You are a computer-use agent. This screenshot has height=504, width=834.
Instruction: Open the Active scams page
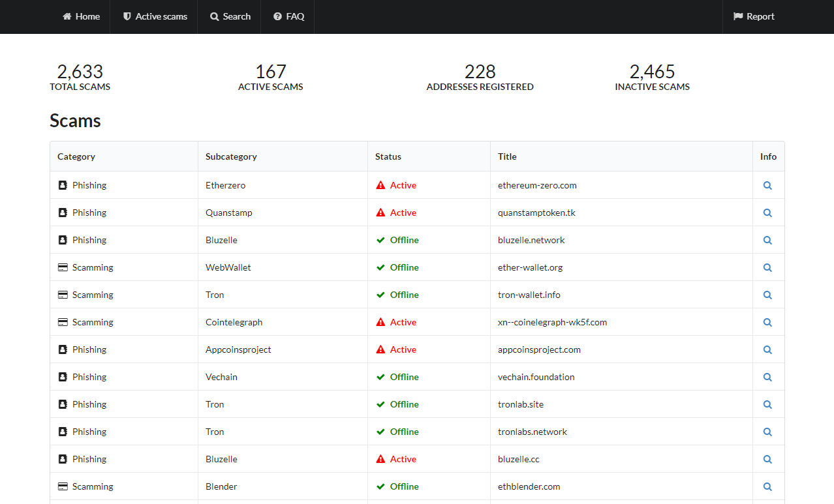pyautogui.click(x=161, y=16)
